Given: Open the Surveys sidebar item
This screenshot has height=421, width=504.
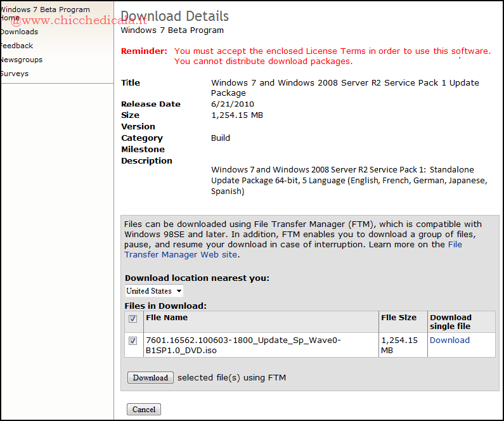Looking at the screenshot, I should [x=14, y=74].
